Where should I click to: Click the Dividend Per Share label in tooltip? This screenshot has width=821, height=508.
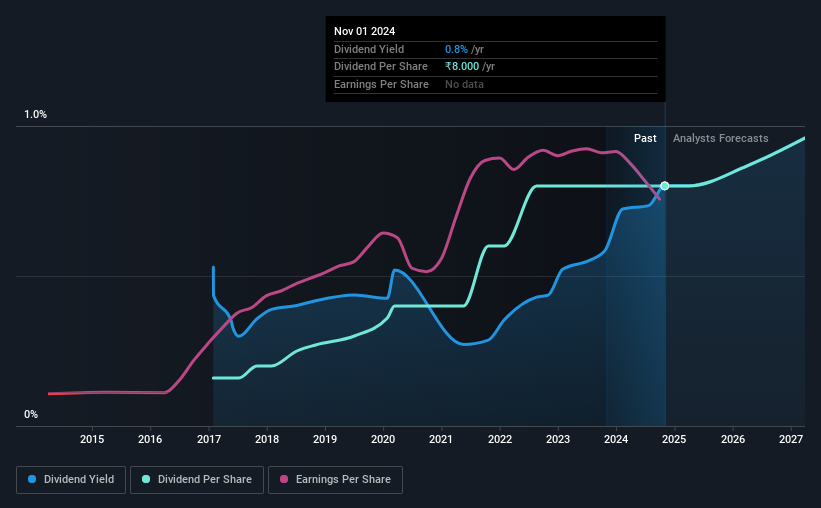click(x=381, y=67)
